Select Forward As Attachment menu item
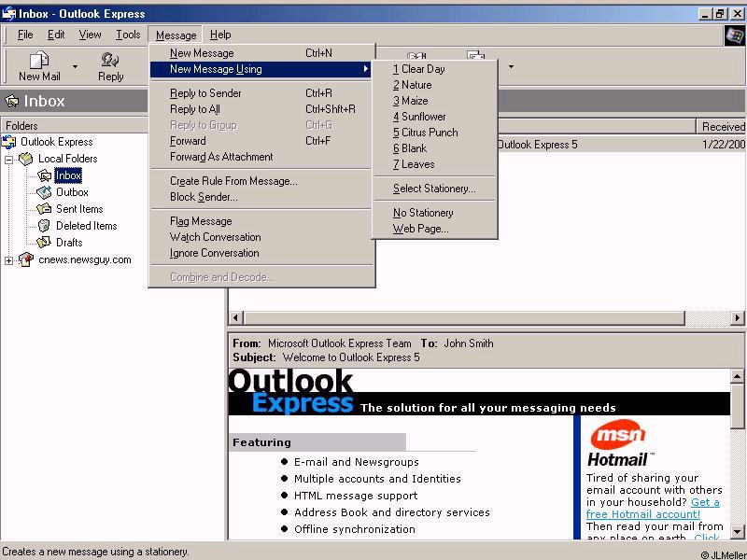Screen dimensions: 747x560 (x=221, y=157)
